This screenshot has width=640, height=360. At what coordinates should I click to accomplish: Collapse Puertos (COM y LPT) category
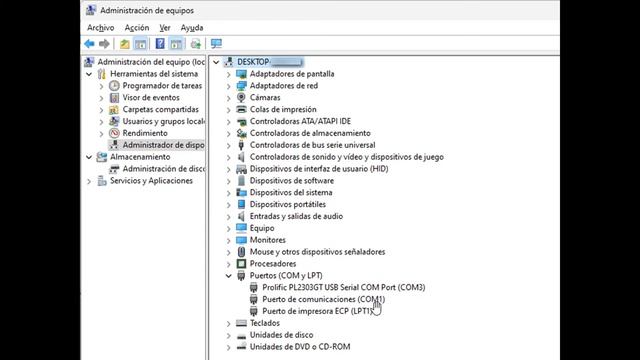pyautogui.click(x=229, y=276)
